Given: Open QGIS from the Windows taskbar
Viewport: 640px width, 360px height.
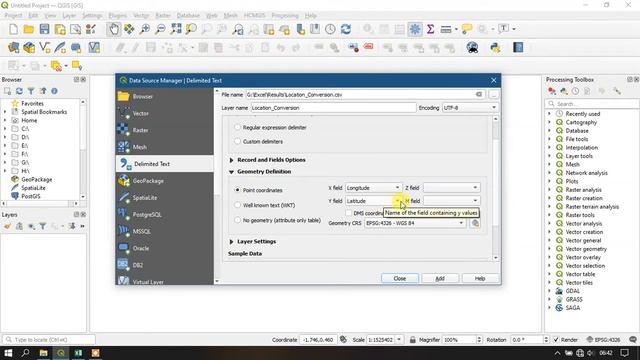Looking at the screenshot, I should pos(61,353).
